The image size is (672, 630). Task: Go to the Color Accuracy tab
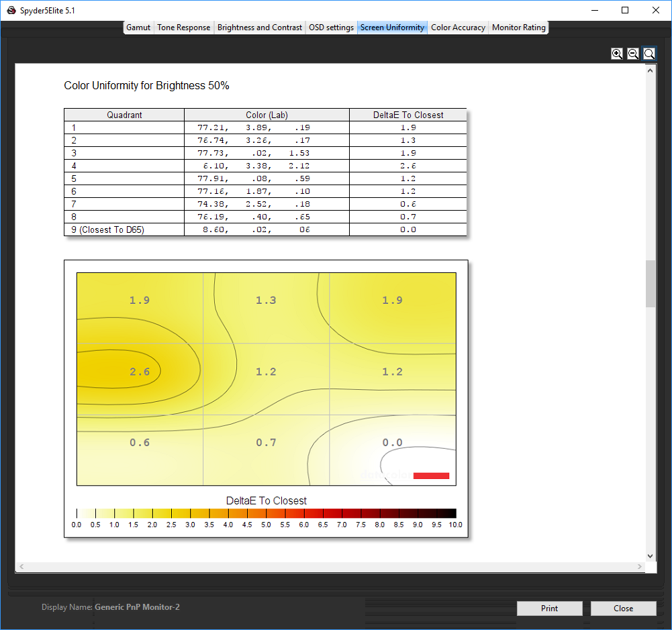click(458, 28)
